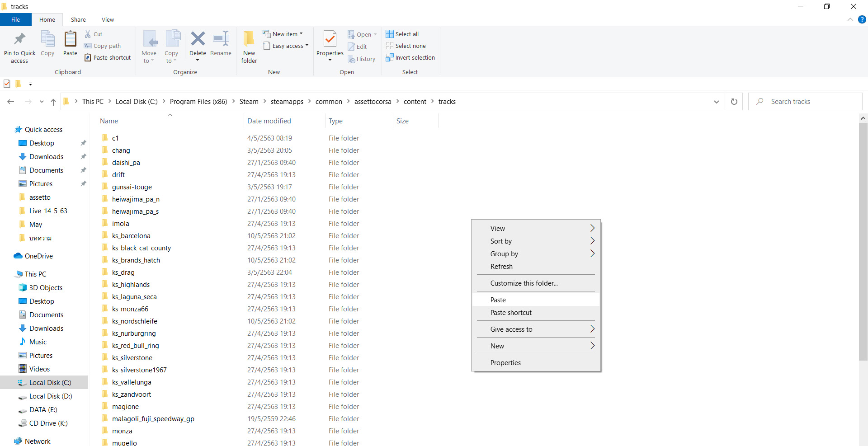
Task: Click the Paste clipboard icon in ribbon
Action: pos(70,39)
